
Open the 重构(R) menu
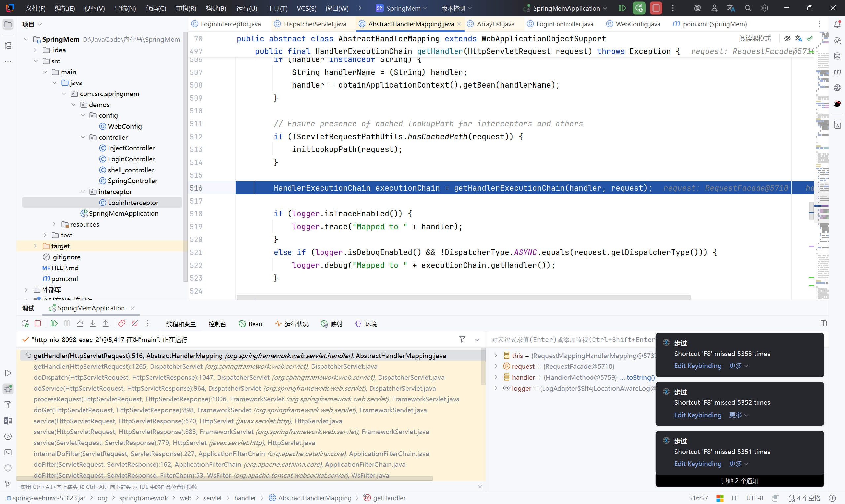click(186, 8)
